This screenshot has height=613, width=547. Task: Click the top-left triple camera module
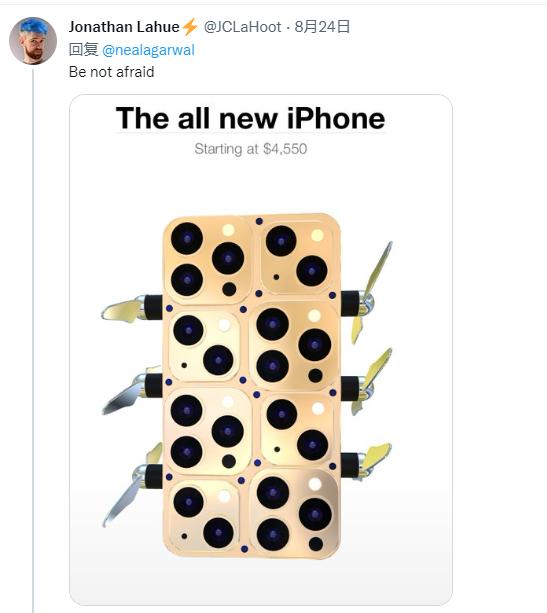point(207,259)
